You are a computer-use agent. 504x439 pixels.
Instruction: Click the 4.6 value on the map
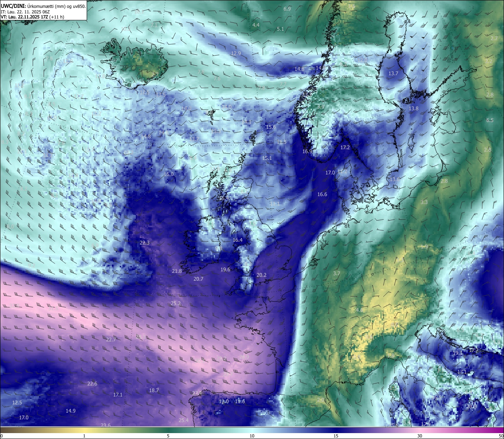click(359, 310)
